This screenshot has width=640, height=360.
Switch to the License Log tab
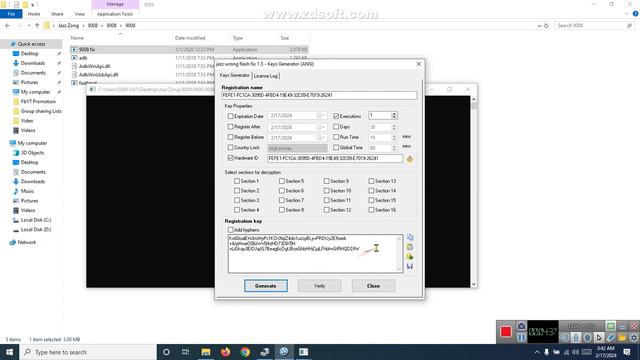(266, 76)
